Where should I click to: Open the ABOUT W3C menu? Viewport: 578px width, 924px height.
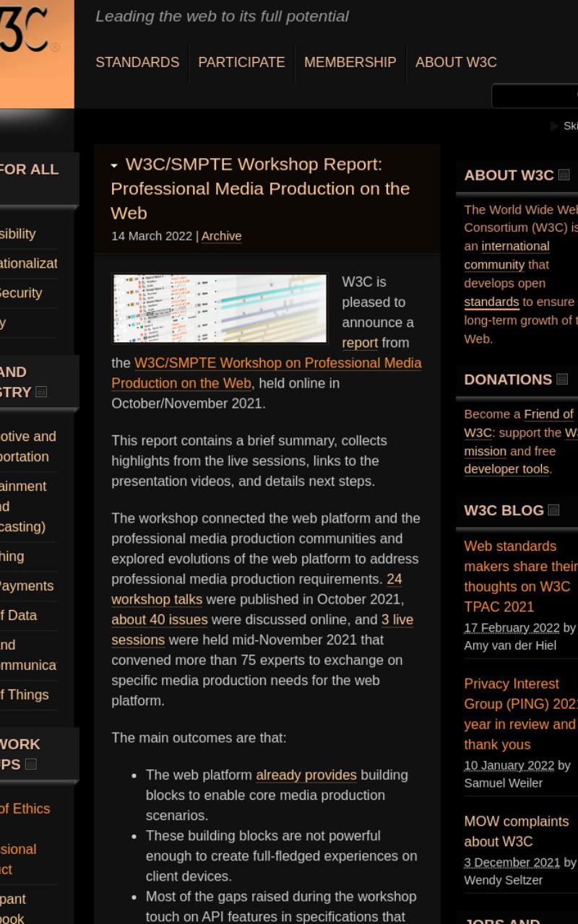point(456,62)
